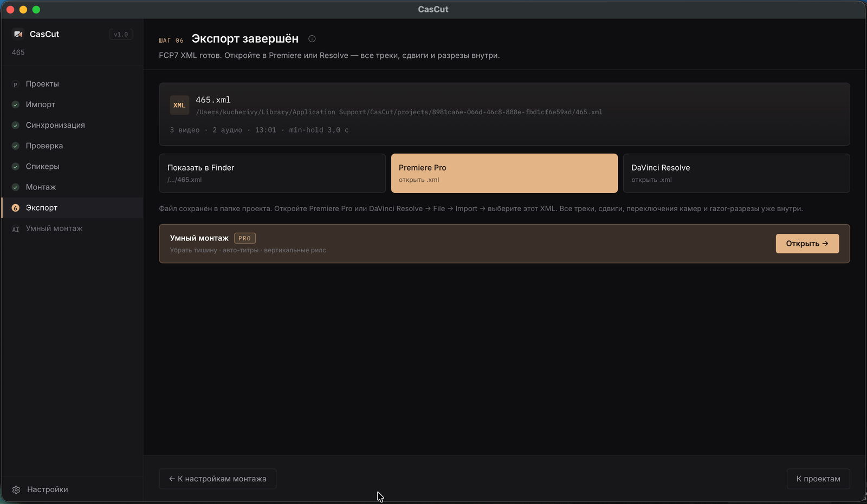Click К настройкам монтажа back button
Viewport: 867px width, 504px height.
(x=217, y=479)
